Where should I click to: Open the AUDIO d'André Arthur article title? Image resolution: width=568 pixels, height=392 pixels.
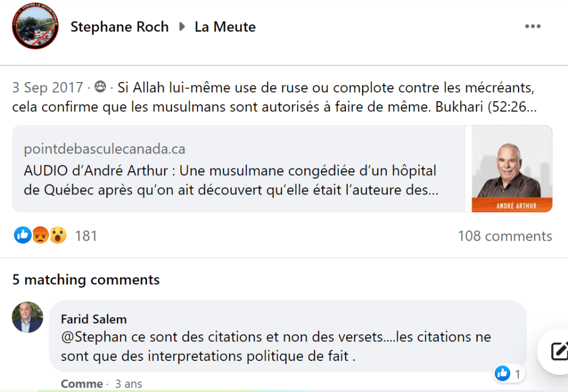tap(230, 180)
